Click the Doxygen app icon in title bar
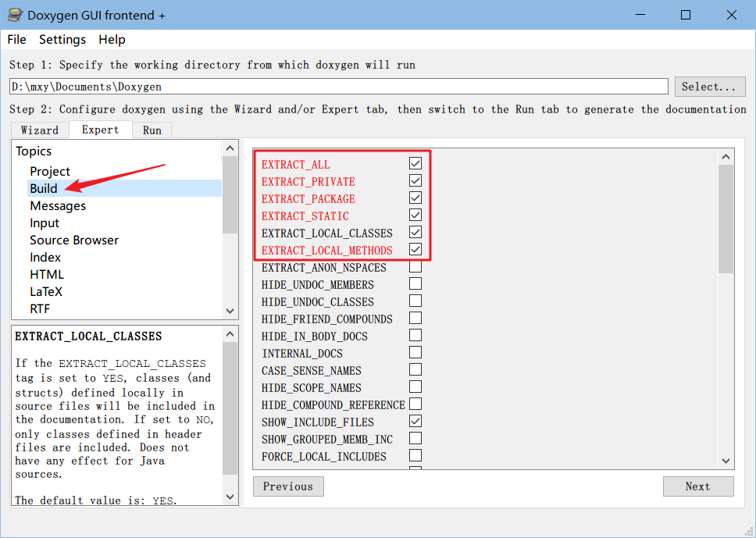Screen dimensions: 756x538 tap(15, 15)
